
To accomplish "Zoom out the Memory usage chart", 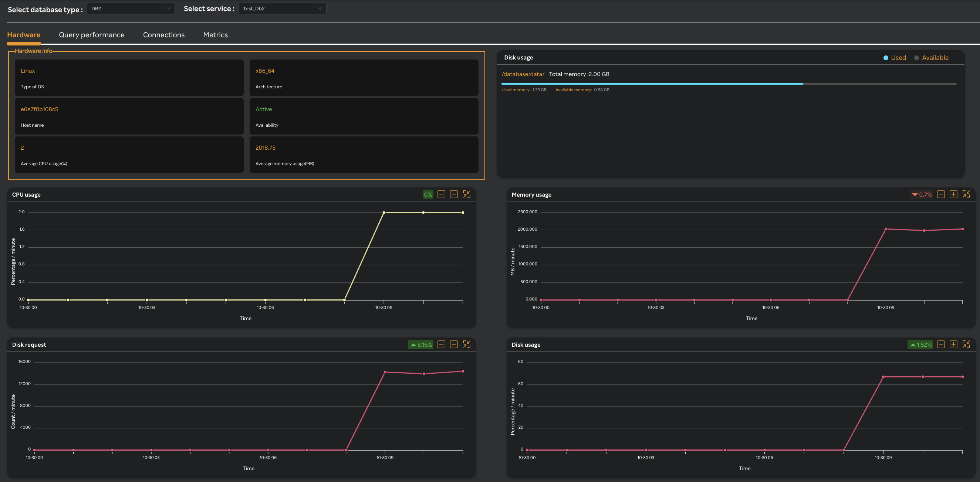I will tap(941, 194).
